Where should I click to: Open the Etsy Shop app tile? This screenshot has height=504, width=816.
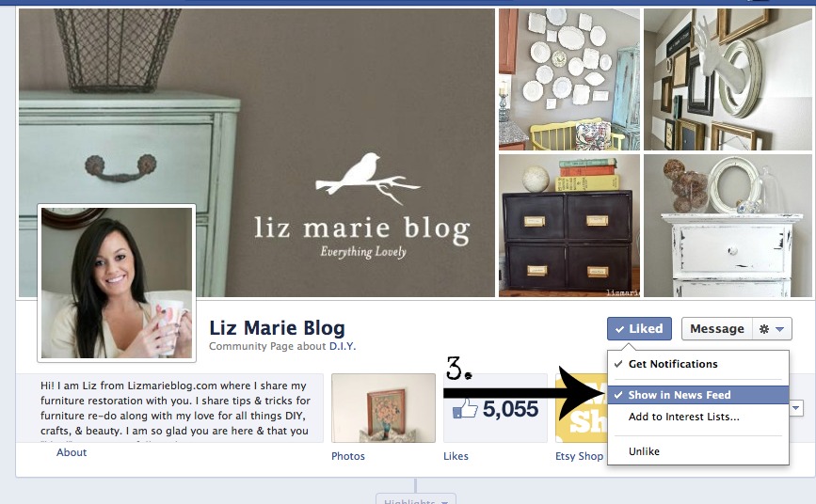click(x=581, y=408)
